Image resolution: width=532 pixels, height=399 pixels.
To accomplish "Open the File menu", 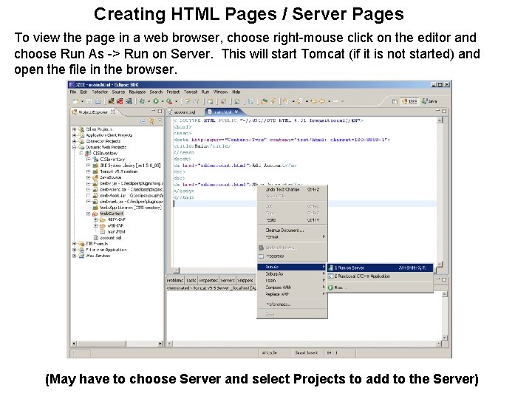I will 73,92.
